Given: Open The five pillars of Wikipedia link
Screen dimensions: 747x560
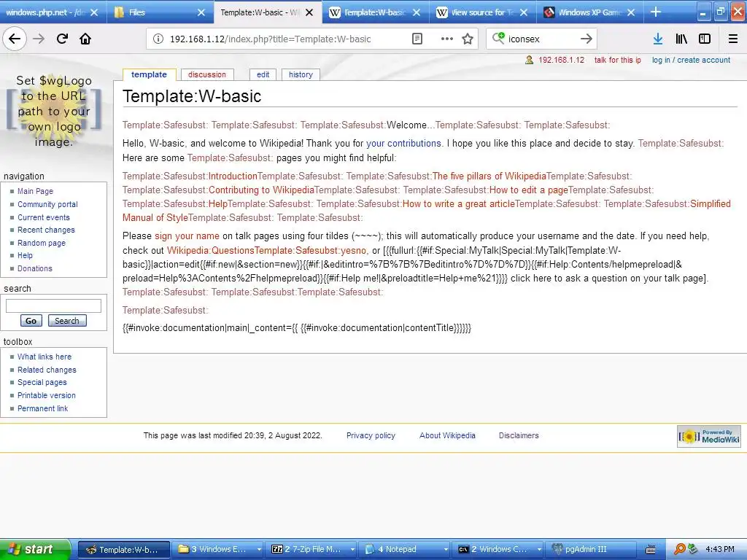Looking at the screenshot, I should (489, 176).
